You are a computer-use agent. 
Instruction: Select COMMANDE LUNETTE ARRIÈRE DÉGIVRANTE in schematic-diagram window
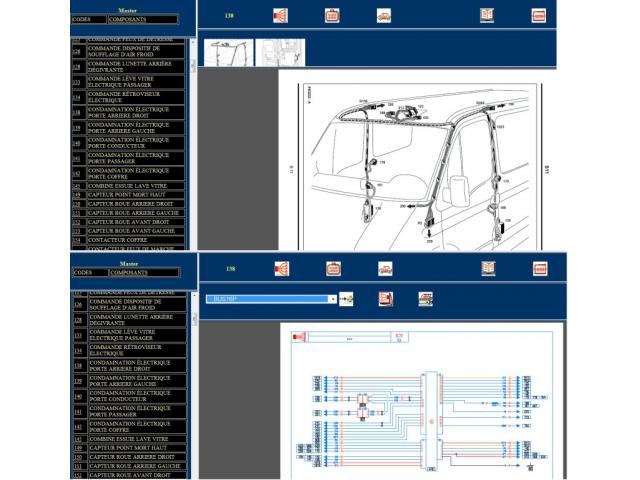pos(137,320)
